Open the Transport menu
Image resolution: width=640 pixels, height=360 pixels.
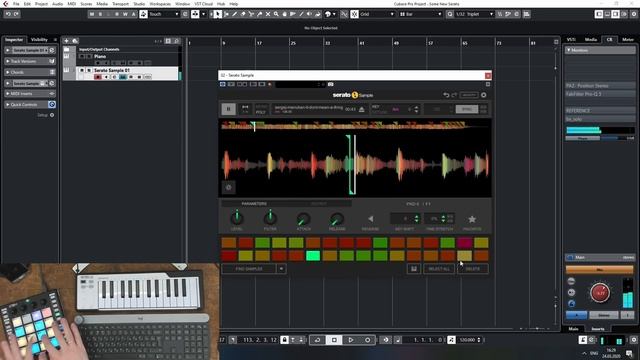[120, 4]
